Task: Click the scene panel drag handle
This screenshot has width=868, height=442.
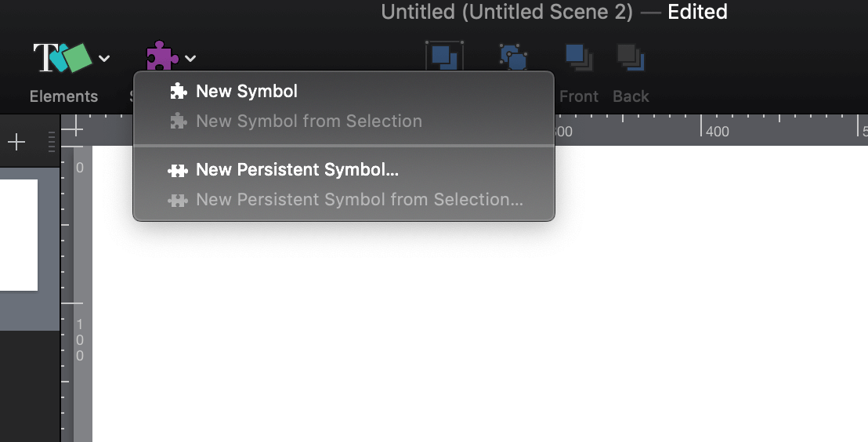Action: (x=52, y=142)
